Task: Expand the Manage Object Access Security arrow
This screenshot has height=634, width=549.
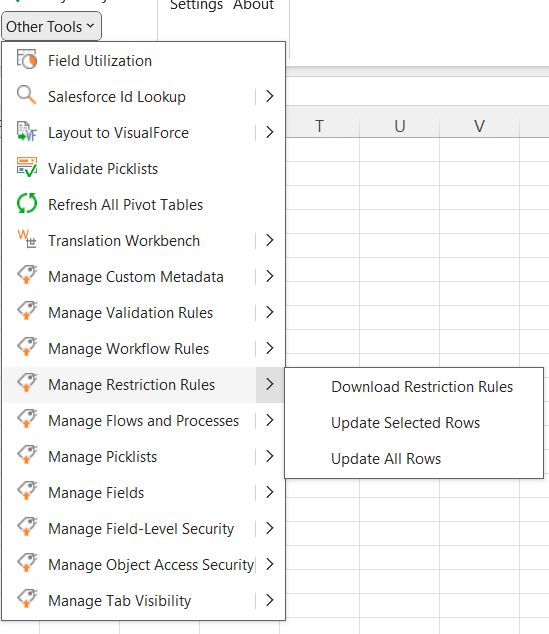Action: pos(270,564)
